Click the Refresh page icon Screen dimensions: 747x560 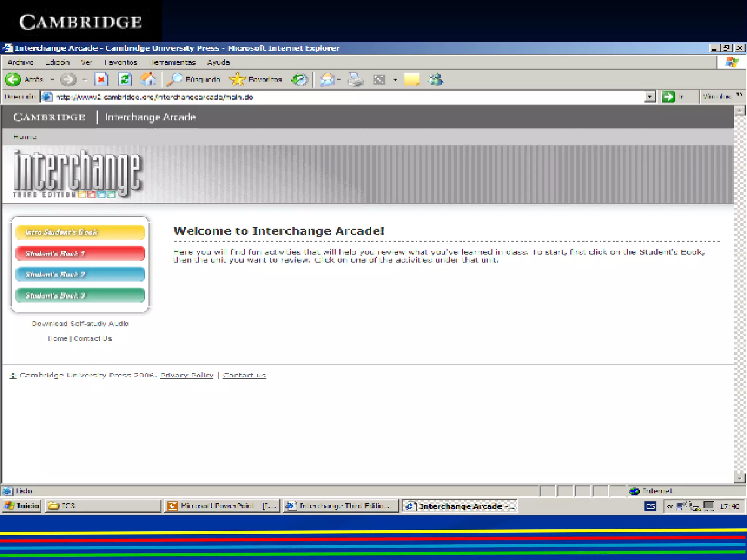(x=125, y=79)
